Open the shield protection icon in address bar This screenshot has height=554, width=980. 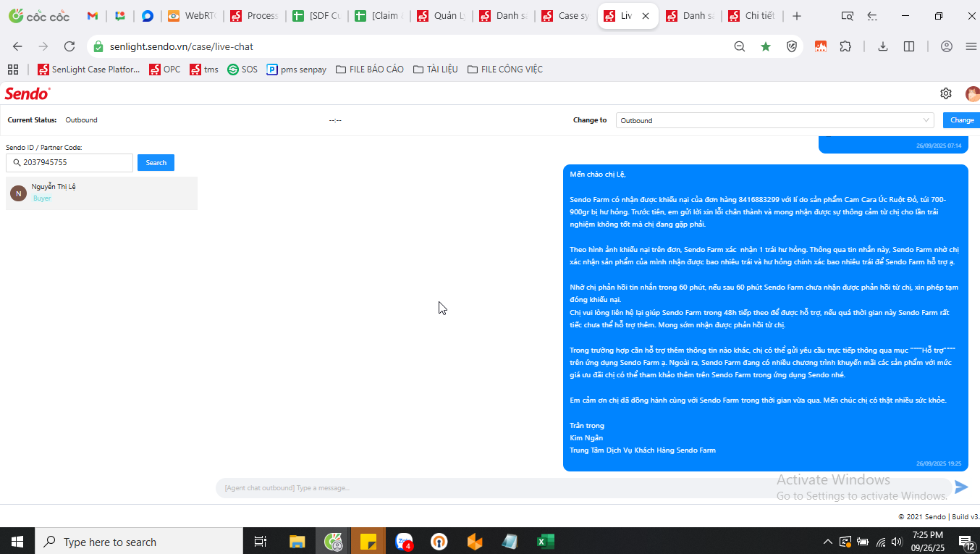tap(792, 46)
